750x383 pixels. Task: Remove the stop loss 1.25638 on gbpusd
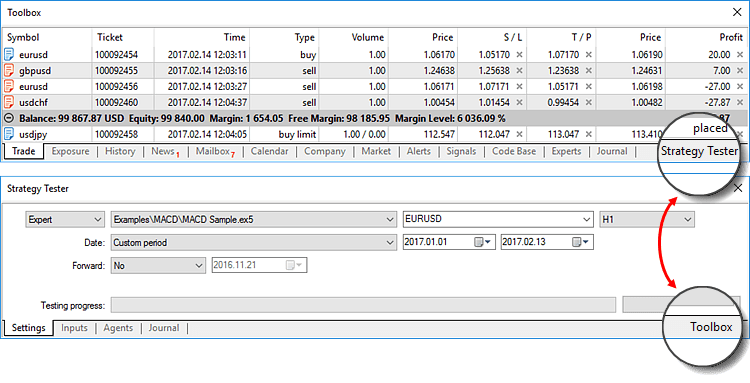pyautogui.click(x=519, y=71)
